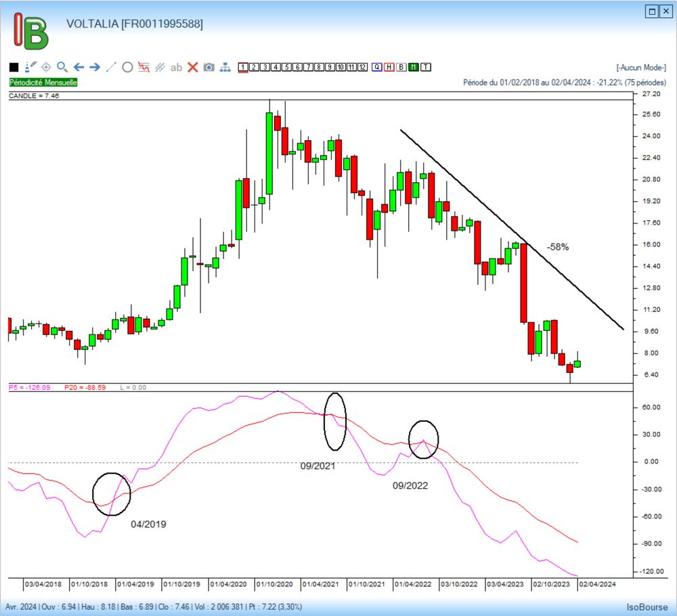
Task: Click the period summary 'Période du 01/02/2018' text
Action: click(565, 83)
